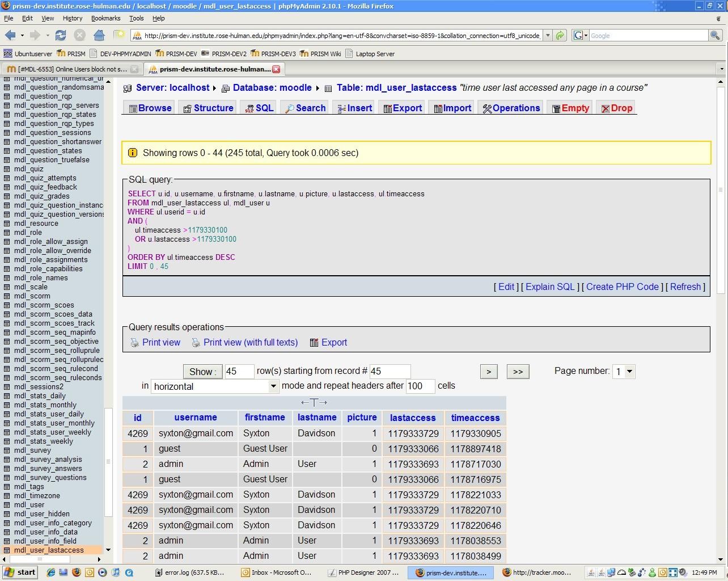Screen dimensions: 728x581
Task: Click the Stop loading icon
Action: 80,35
